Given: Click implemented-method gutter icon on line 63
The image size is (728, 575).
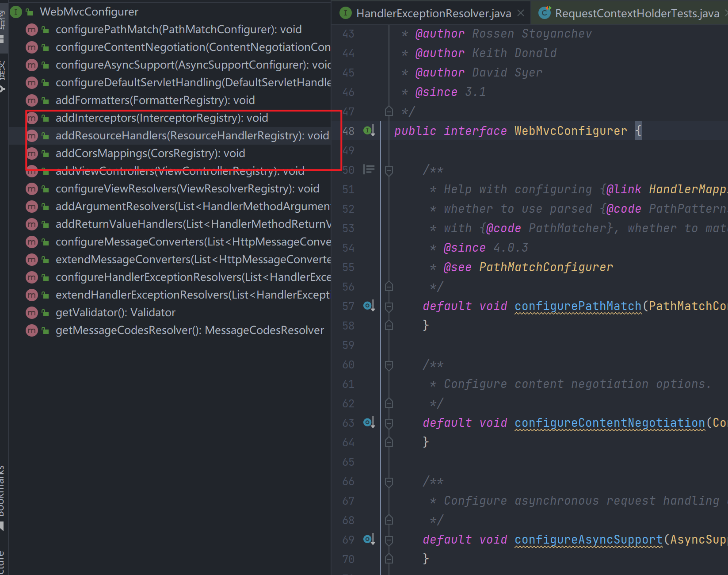Looking at the screenshot, I should pyautogui.click(x=369, y=423).
